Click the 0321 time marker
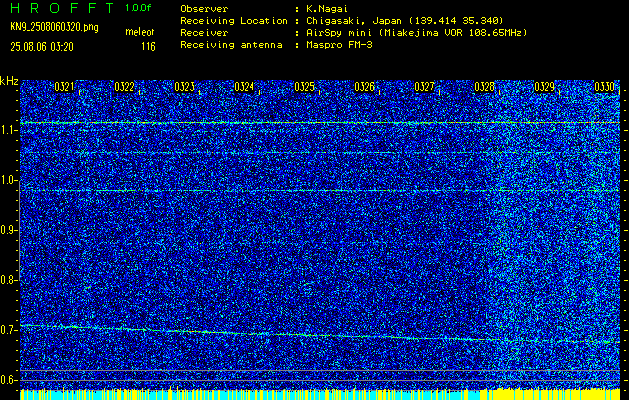Image resolution: width=629 pixels, height=400 pixels. [x=64, y=87]
